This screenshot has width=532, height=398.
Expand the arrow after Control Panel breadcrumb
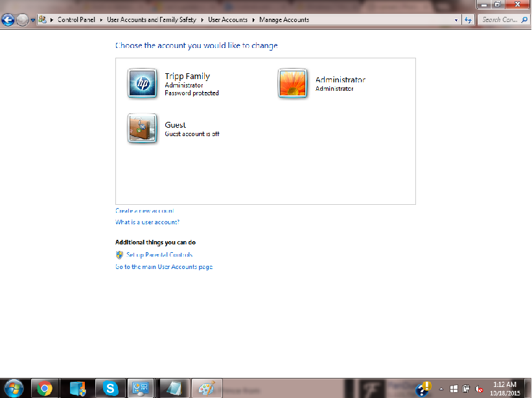click(x=101, y=20)
